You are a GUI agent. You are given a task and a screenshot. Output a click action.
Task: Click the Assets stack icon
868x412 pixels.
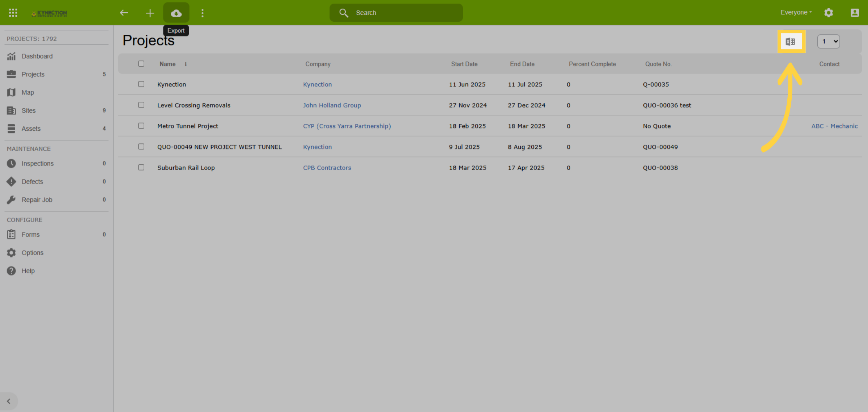click(11, 129)
